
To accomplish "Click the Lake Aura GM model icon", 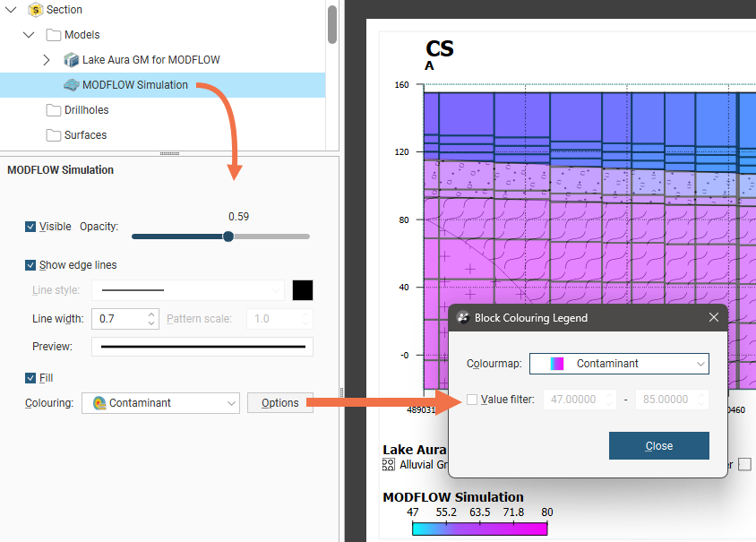I will coord(72,60).
